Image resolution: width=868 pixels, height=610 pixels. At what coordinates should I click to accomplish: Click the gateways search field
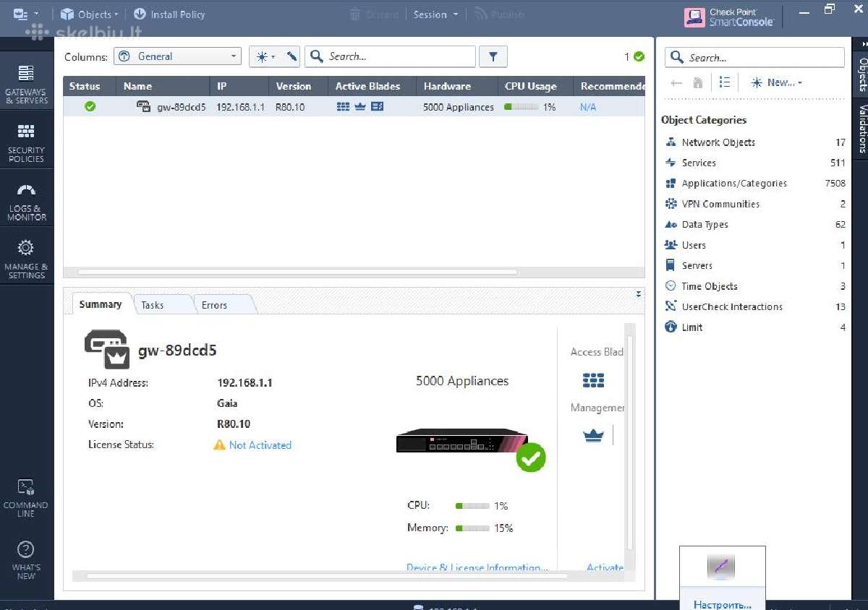click(x=391, y=56)
